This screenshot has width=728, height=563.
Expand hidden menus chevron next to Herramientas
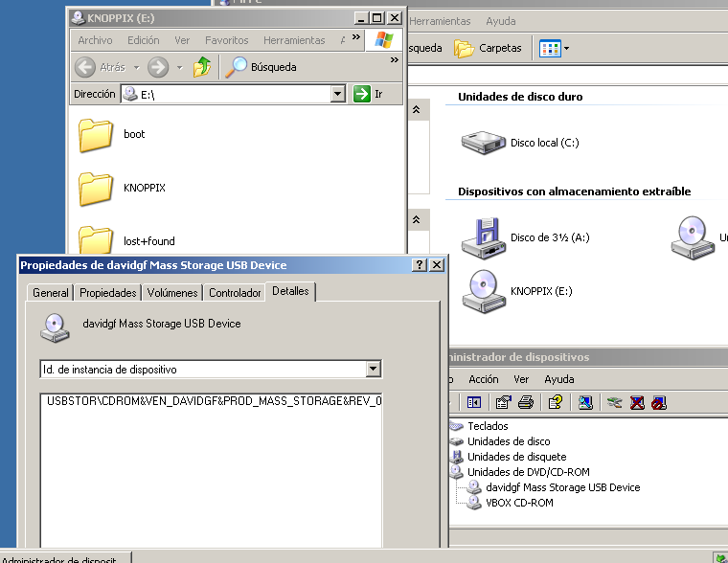[x=356, y=37]
